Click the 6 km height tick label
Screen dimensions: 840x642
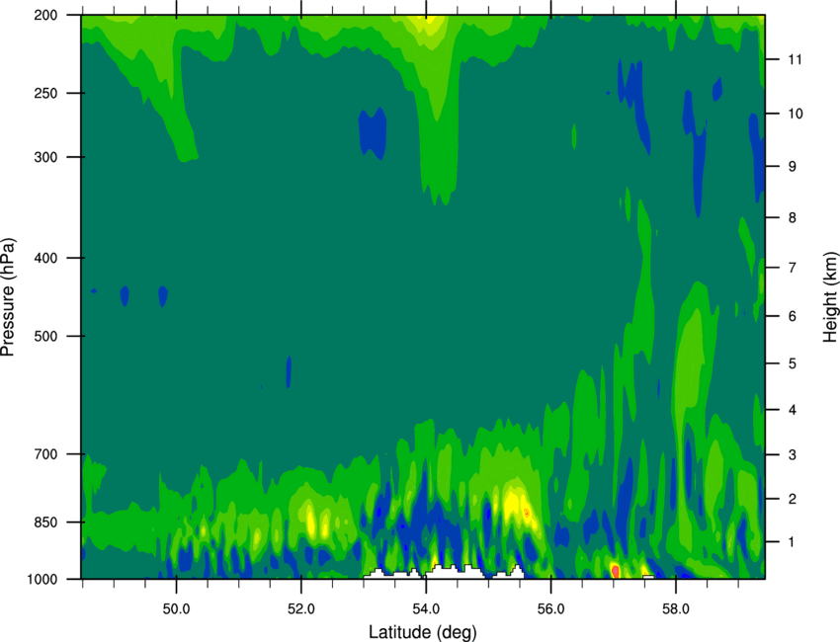pyautogui.click(x=793, y=316)
